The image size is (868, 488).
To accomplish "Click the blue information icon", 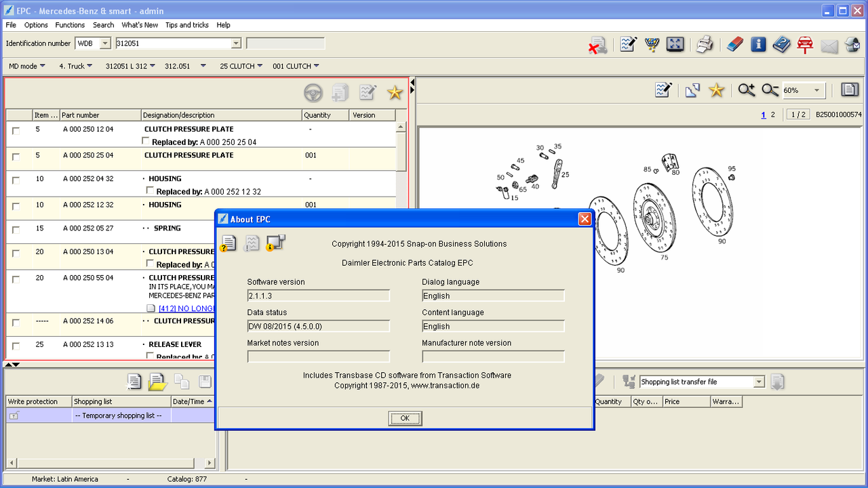I will [758, 45].
